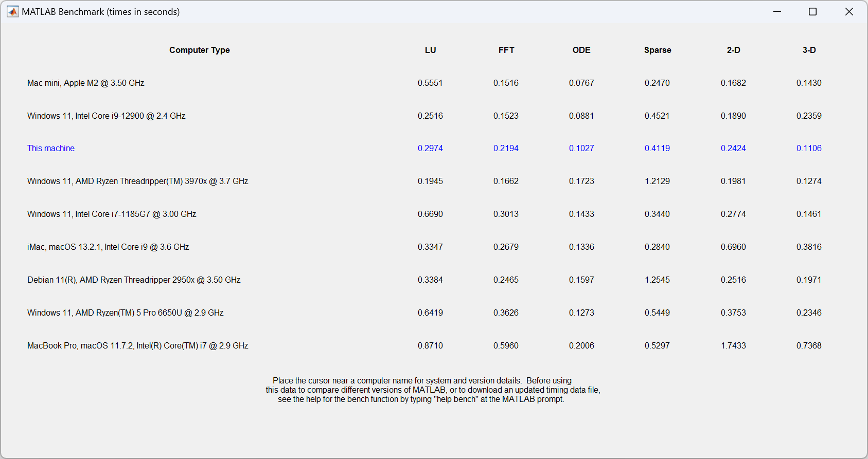The width and height of the screenshot is (868, 459).
Task: Click 2-D value 0.6960 for iMac
Action: pyautogui.click(x=733, y=247)
